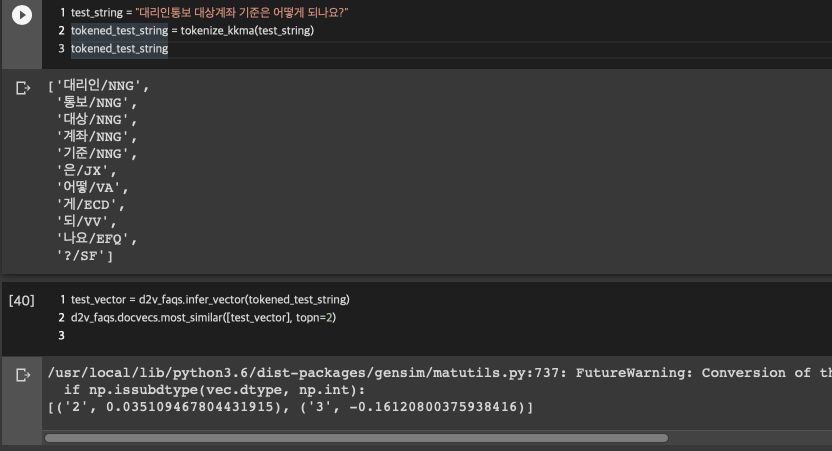
Task: Click output icon beside FutureWarning output
Action: tap(23, 375)
